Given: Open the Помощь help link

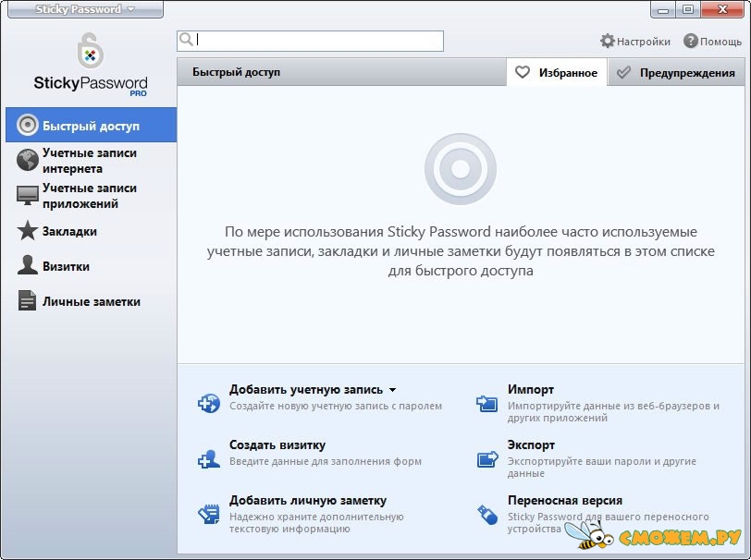Looking at the screenshot, I should pos(720,42).
